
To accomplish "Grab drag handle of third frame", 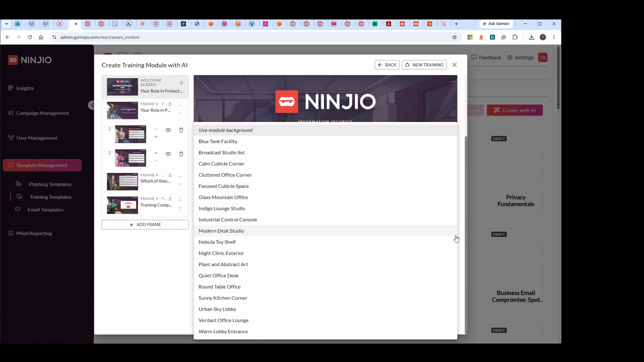I will point(110,129).
